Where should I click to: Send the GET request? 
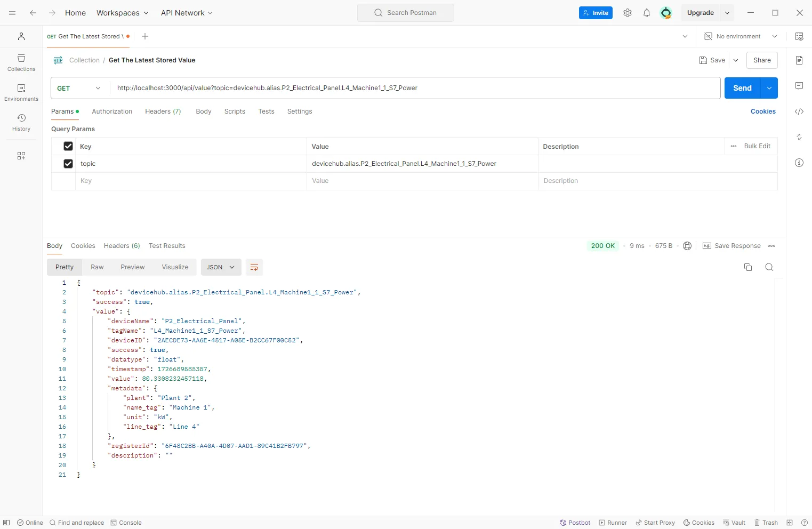coord(743,88)
